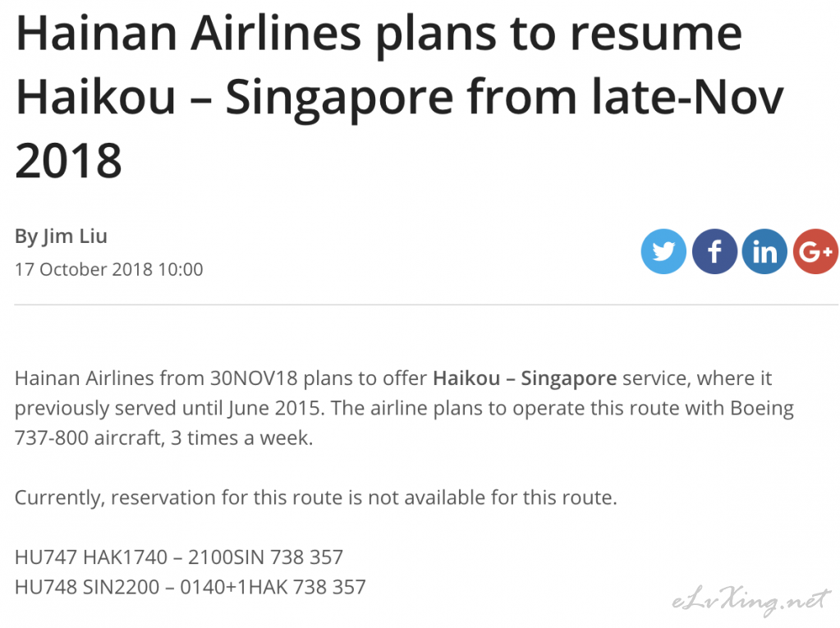Image resolution: width=840 pixels, height=628 pixels.
Task: Click the HU748 flight schedule line
Action: tap(190, 587)
